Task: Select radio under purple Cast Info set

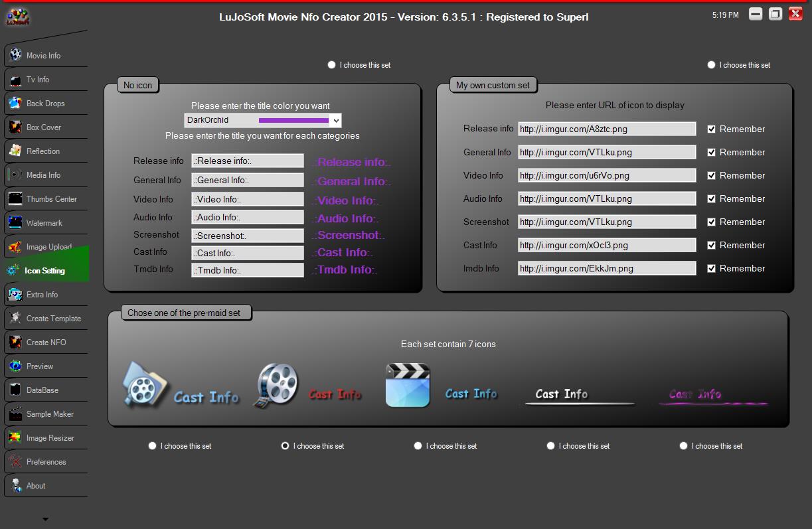Action: click(684, 446)
